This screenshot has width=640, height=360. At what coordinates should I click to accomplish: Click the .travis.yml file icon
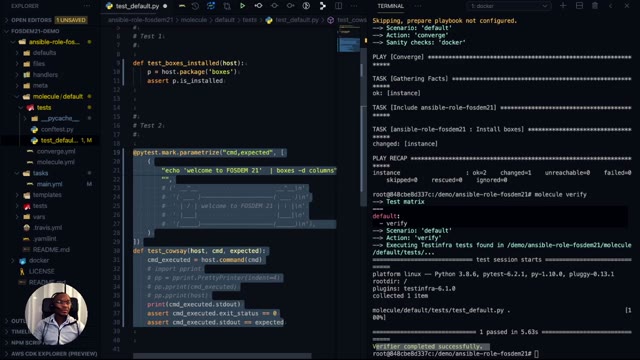tap(27, 228)
